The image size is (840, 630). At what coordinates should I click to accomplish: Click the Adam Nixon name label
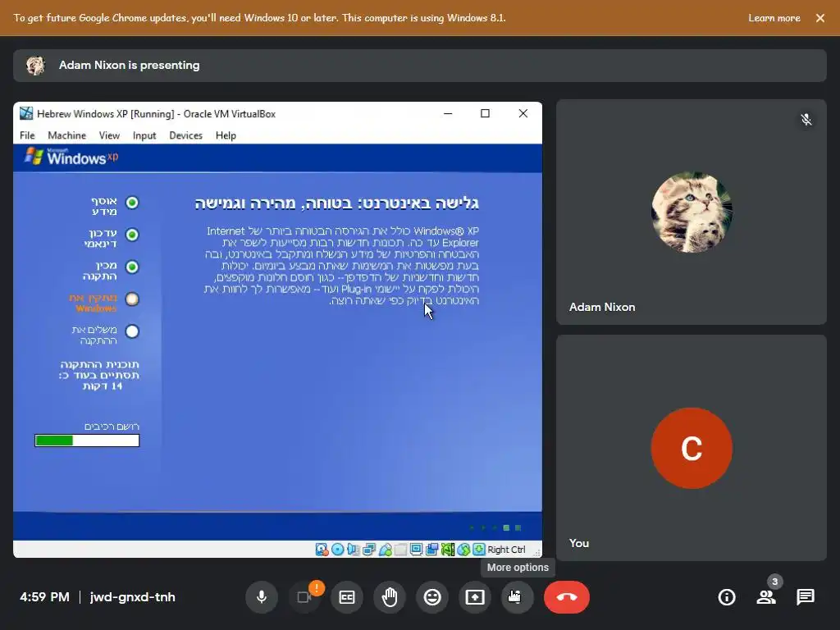[602, 307]
